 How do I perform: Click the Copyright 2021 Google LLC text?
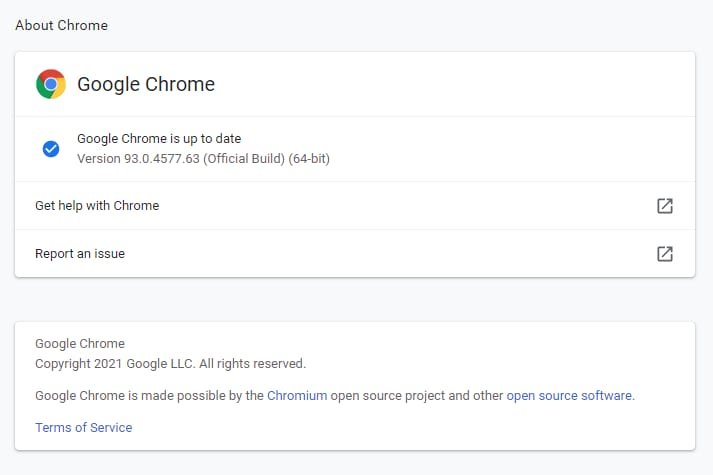coord(115,364)
